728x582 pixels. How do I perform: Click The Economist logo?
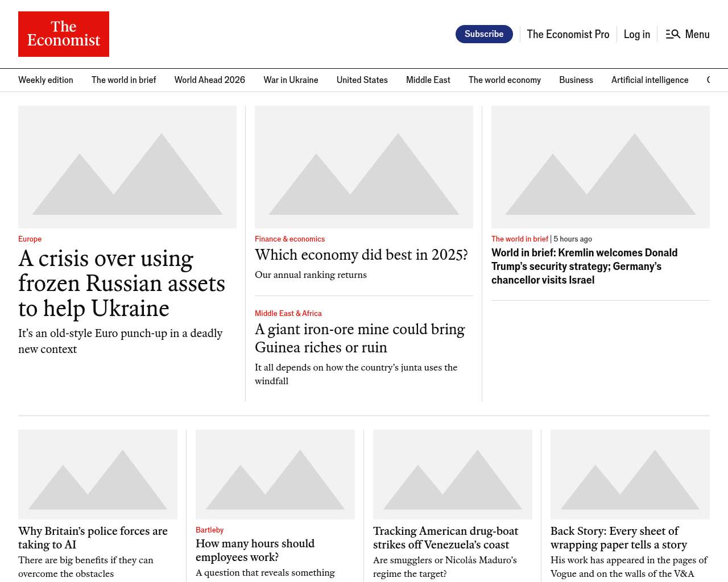(x=64, y=34)
